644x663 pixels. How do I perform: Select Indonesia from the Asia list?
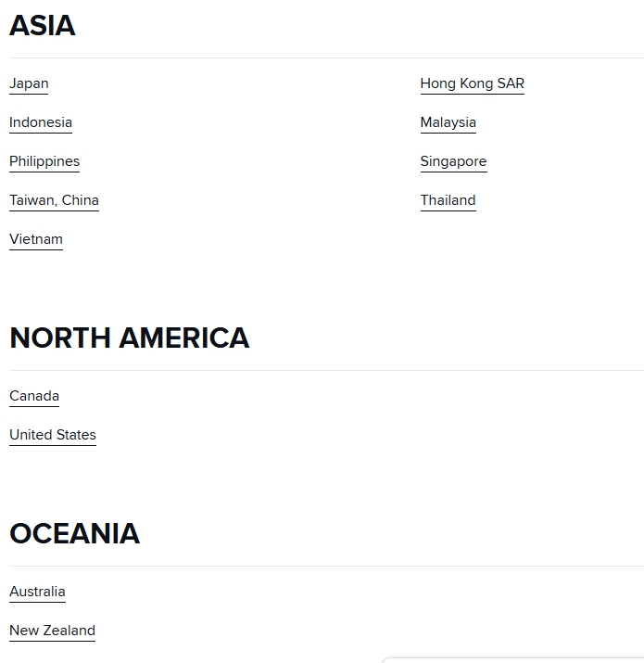click(x=41, y=122)
